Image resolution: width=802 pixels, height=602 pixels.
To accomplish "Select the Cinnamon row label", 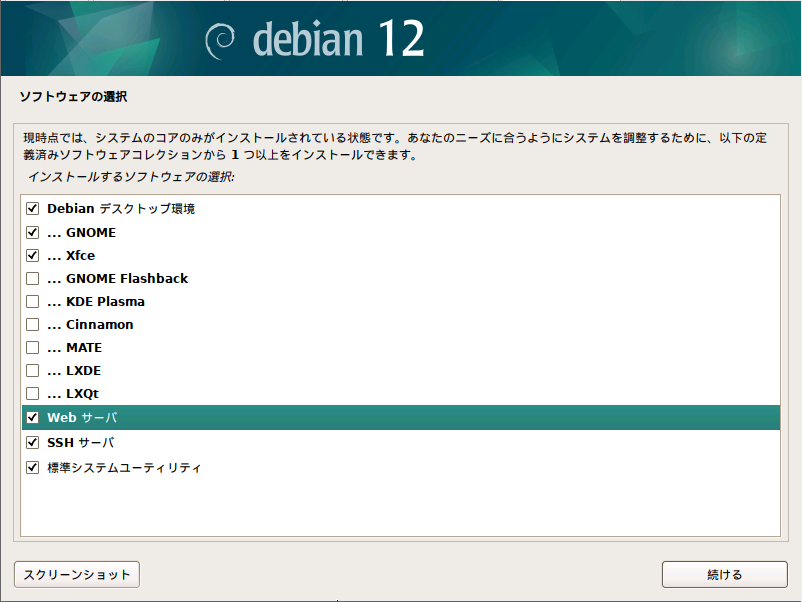I will (91, 324).
